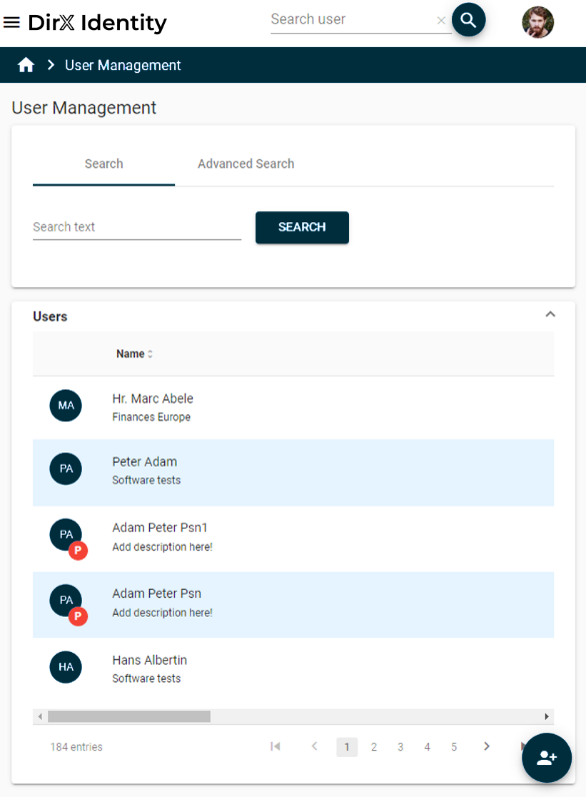Screen dimensions: 586x797
Task: Focus the Search text input
Action: (x=137, y=227)
